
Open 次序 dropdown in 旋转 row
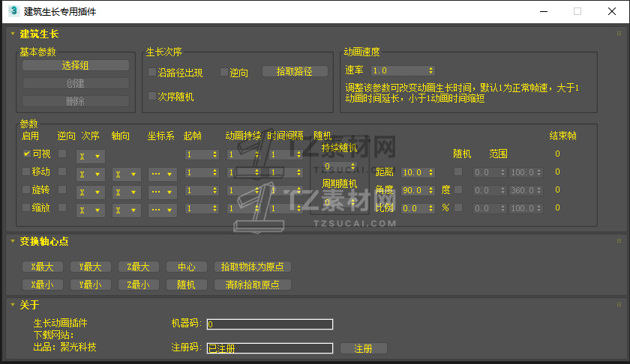(x=91, y=192)
